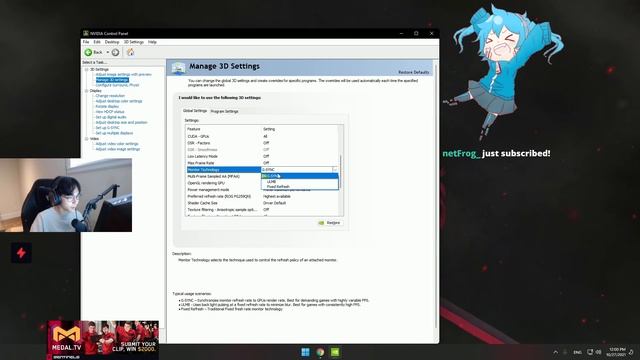Open NVIDIA Control Panel taskbar icon

(x=335, y=352)
